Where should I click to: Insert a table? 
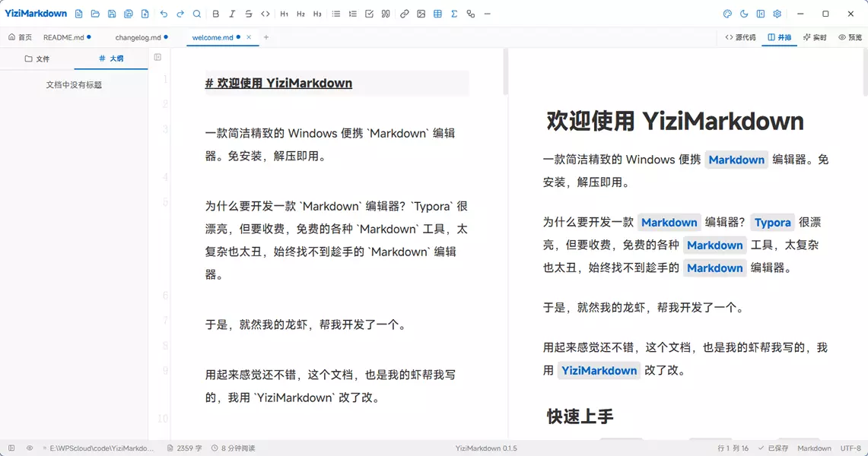(438, 14)
